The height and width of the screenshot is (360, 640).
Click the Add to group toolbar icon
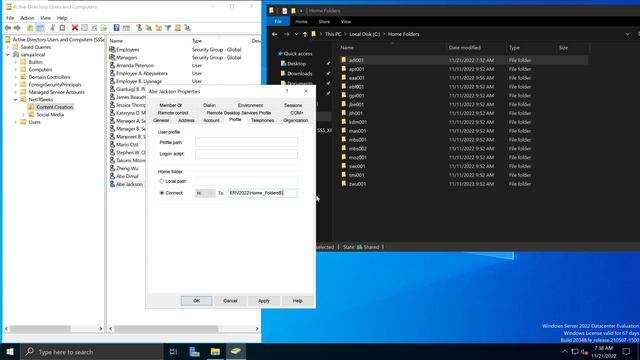(187, 28)
